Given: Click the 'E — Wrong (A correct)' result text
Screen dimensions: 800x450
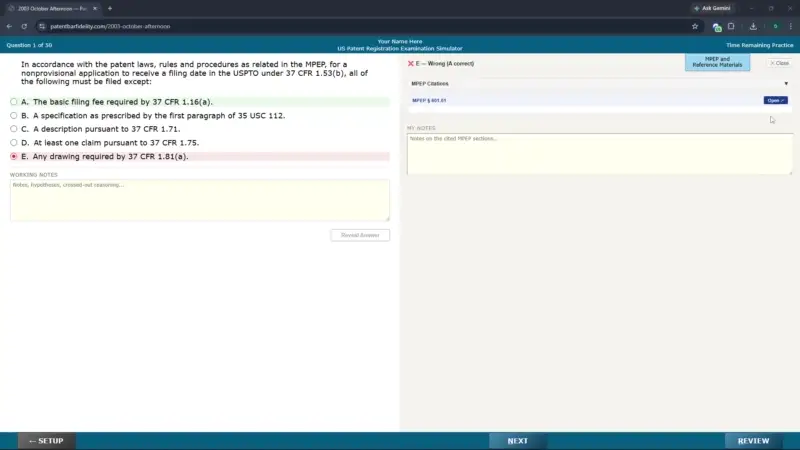Looking at the screenshot, I should click(x=445, y=64).
